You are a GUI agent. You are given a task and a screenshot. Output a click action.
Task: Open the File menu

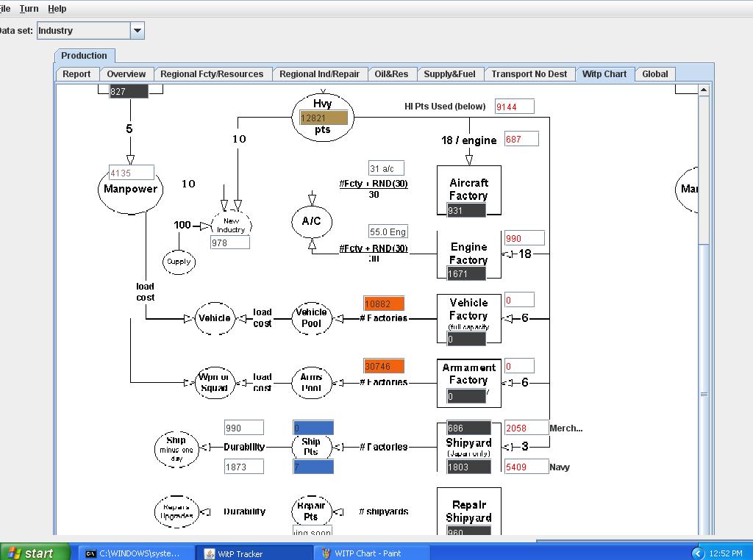[5, 9]
